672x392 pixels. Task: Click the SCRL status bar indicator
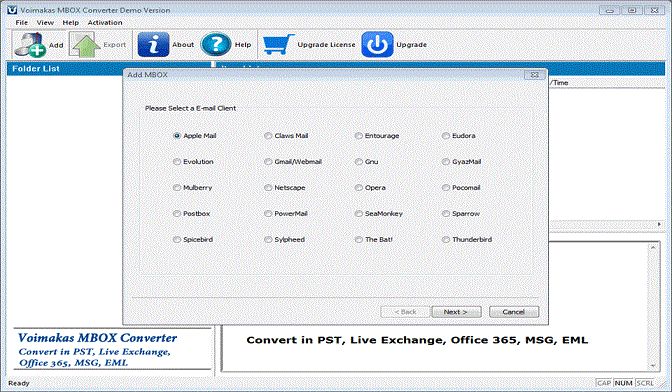(x=645, y=383)
